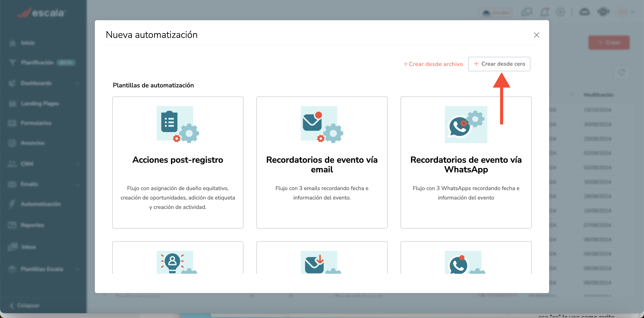This screenshot has height=318, width=644.
Task: Open the notifications bell icon
Action: [545, 12]
